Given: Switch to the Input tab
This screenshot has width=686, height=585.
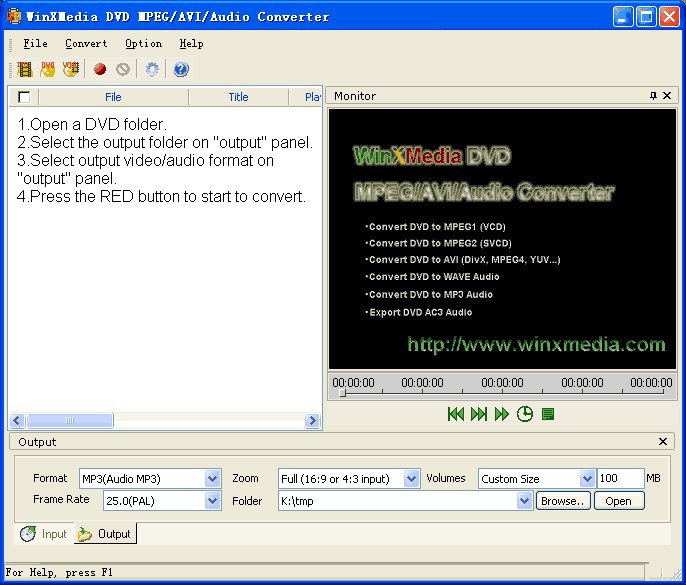Looking at the screenshot, I should click(44, 534).
